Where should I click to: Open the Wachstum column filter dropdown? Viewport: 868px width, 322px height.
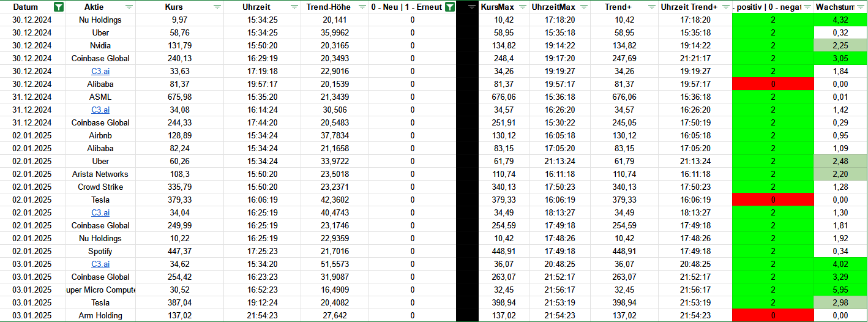click(x=861, y=7)
